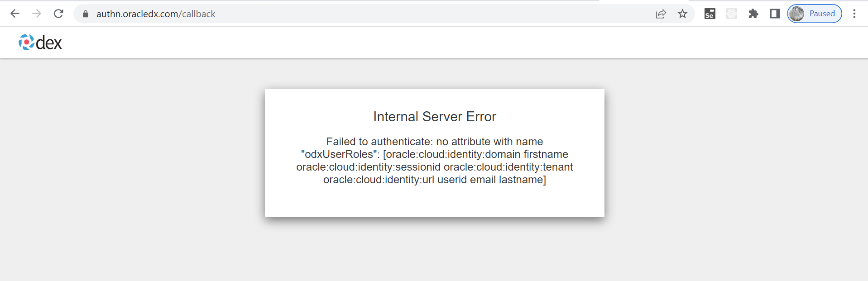Toggle the browser side panel
Image resolution: width=868 pixels, height=281 pixels.
pyautogui.click(x=775, y=14)
